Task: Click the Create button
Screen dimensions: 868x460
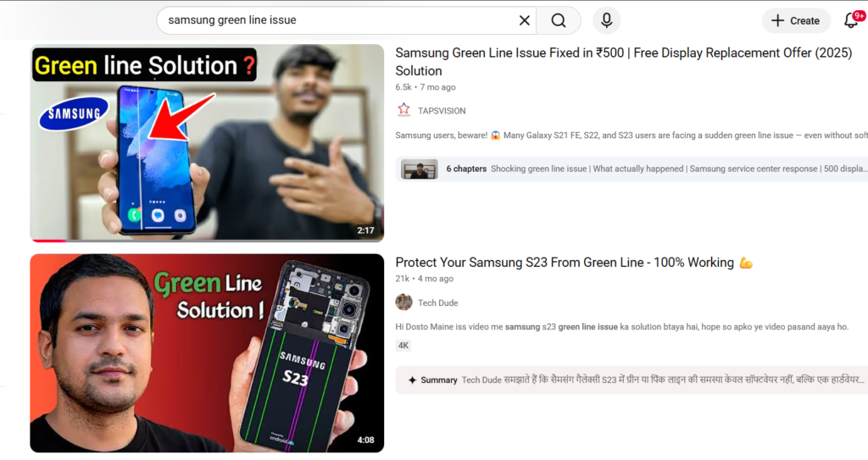Action: [796, 20]
